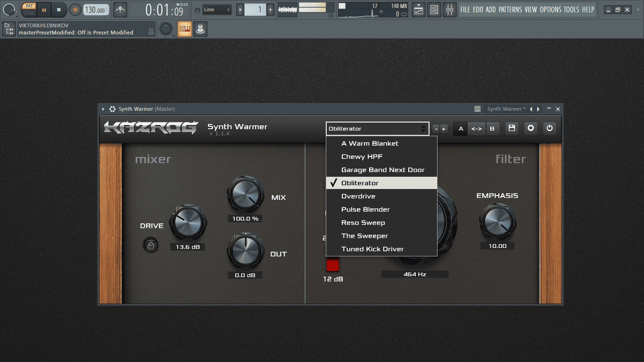Screen dimensions: 644x362
Task: Open Synth Warmer plugin options gear
Action: point(112,109)
